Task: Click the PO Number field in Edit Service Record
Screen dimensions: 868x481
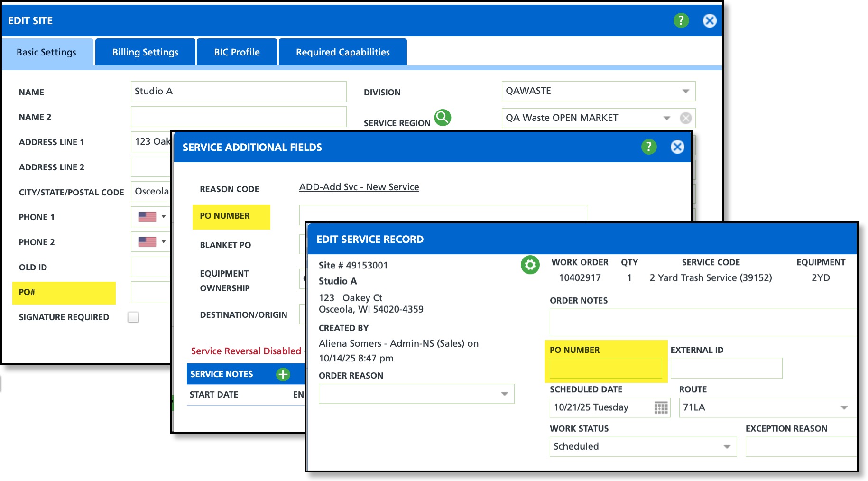Action: [x=606, y=368]
